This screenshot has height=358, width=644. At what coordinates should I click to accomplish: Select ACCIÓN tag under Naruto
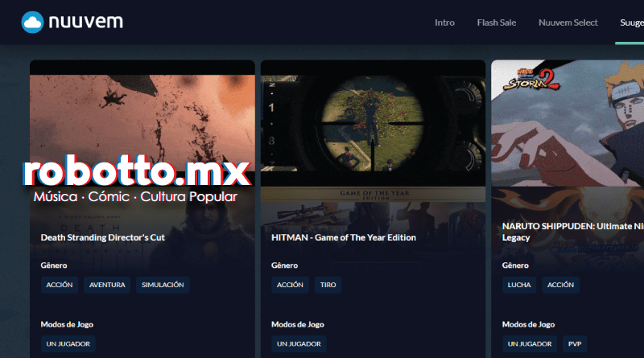tap(560, 285)
